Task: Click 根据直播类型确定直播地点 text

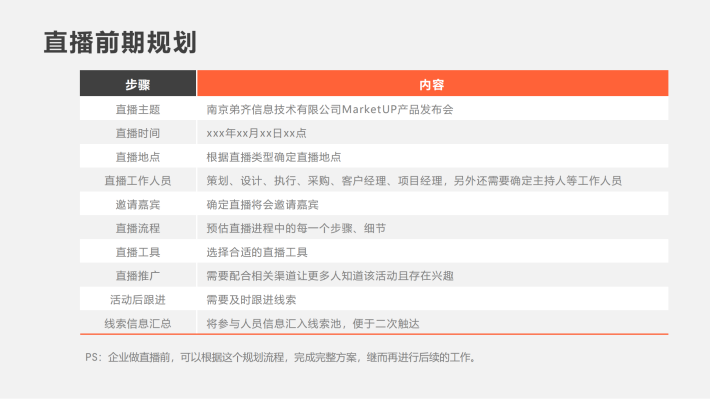Action: [x=273, y=157]
